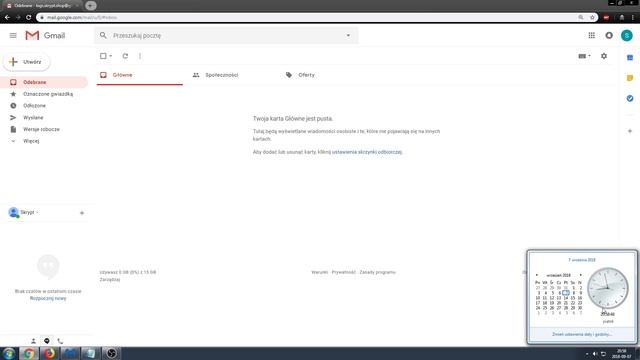
Task: Click the volume icon in the system tray
Action: (x=595, y=354)
